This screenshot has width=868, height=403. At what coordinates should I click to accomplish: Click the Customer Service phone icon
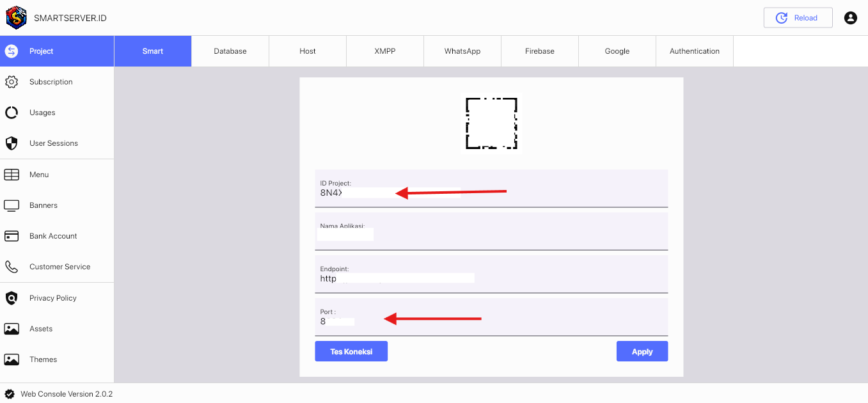12,267
